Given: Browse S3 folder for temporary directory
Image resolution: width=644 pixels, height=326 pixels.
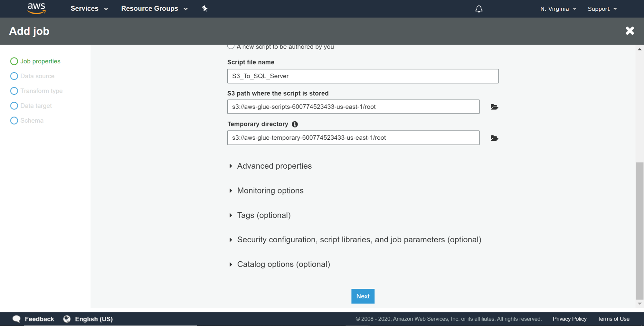Looking at the screenshot, I should (x=494, y=138).
